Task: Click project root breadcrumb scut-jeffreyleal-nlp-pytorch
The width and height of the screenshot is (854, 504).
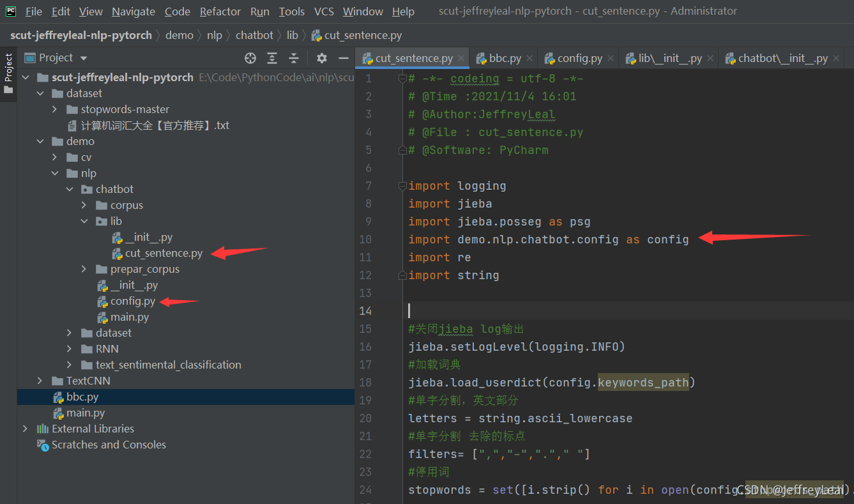Action: [x=81, y=35]
